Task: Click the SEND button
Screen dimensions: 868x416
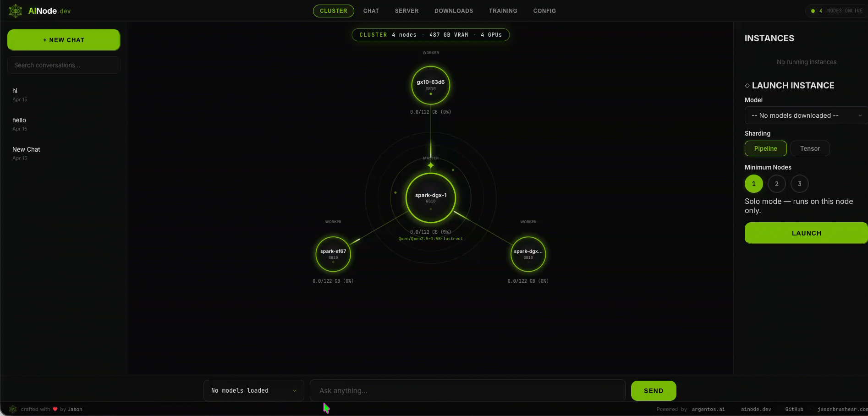Action: tap(654, 391)
